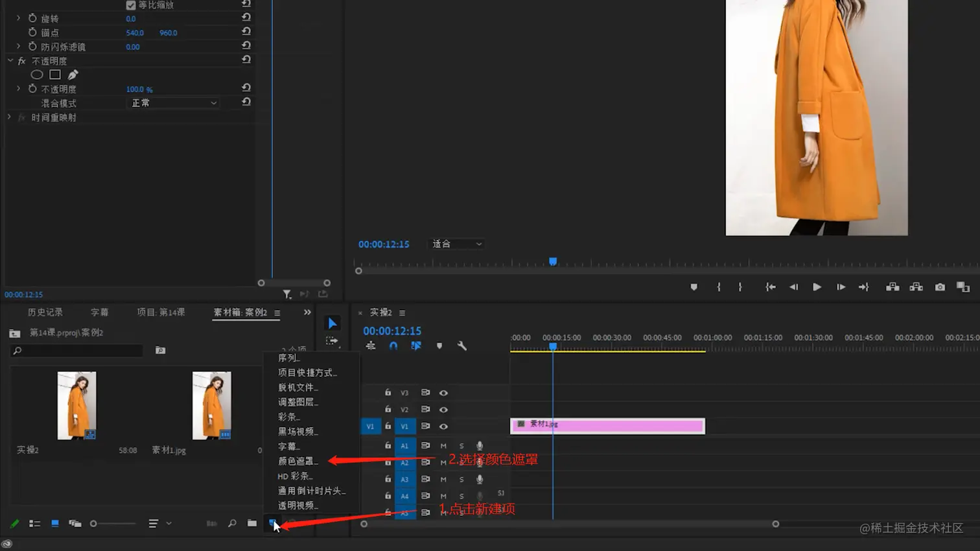Open the New Item button in project panel

coord(272,522)
